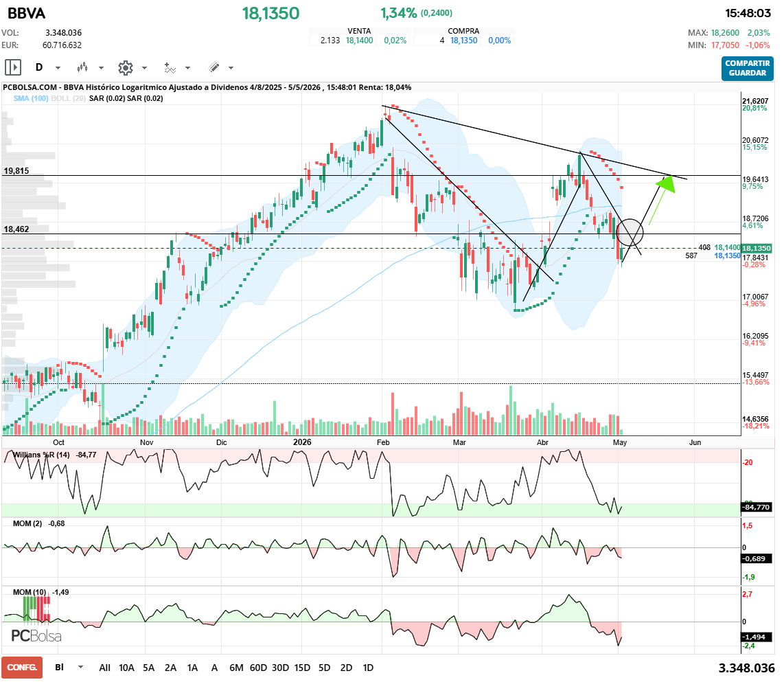
Task: Select the 2D time range
Action: (346, 668)
